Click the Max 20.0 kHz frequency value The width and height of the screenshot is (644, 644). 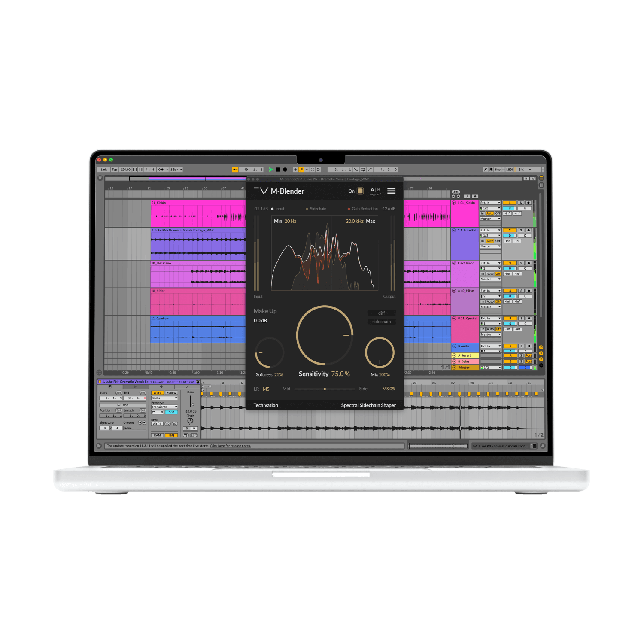pos(355,221)
